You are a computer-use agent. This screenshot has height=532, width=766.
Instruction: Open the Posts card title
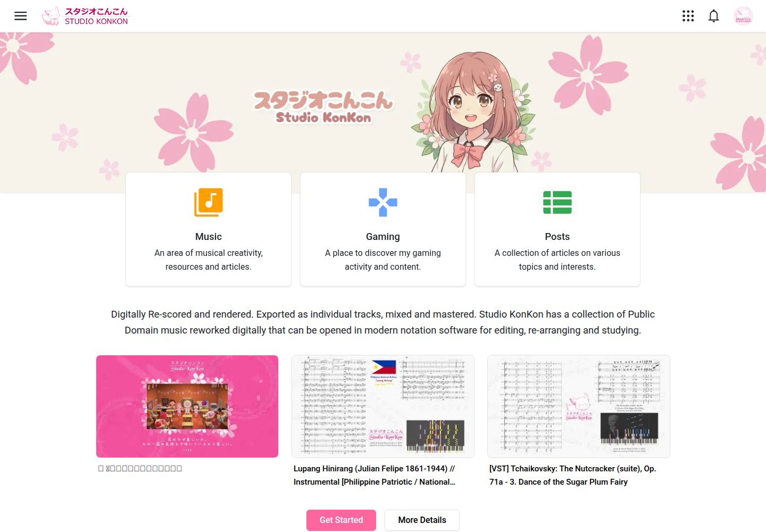click(557, 237)
